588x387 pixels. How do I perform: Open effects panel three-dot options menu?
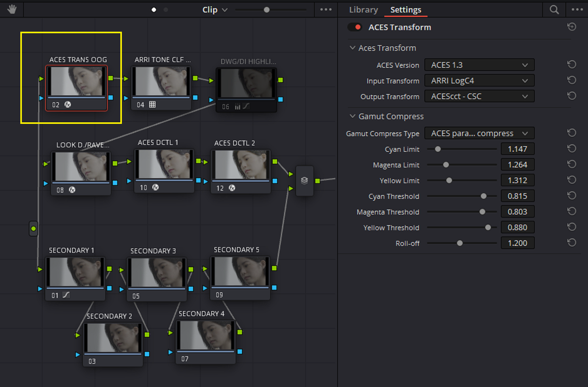tap(577, 10)
